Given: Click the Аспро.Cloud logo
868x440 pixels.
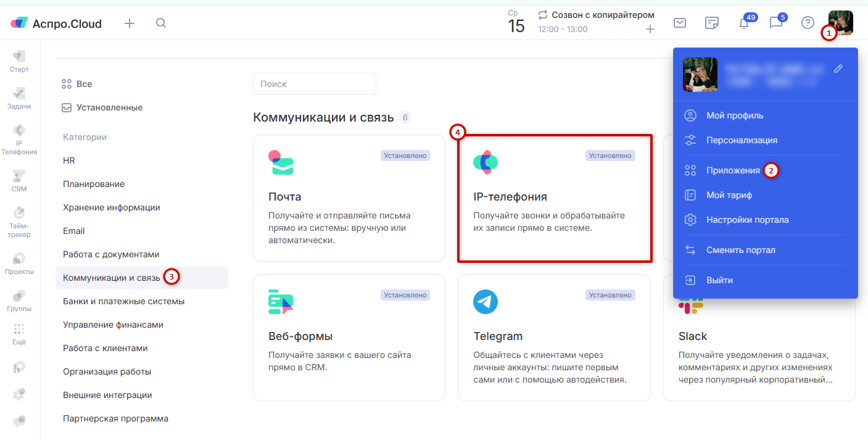Looking at the screenshot, I should [56, 23].
